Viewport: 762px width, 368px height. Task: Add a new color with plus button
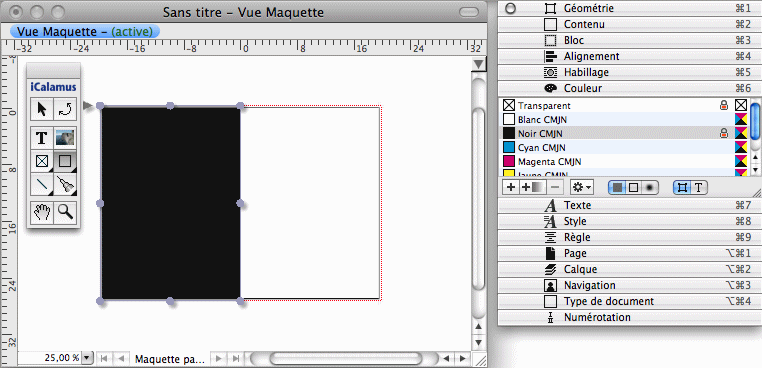[x=510, y=187]
